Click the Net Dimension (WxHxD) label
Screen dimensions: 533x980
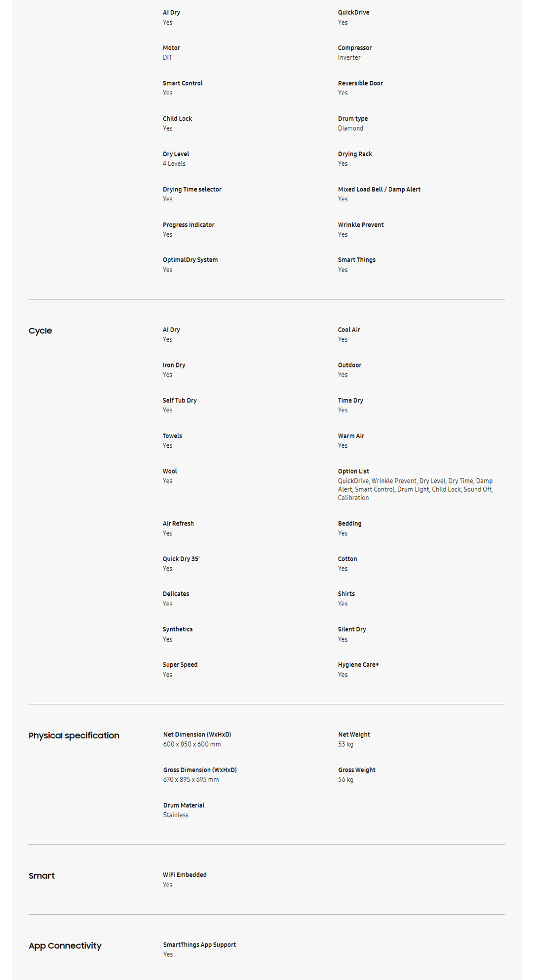pyautogui.click(x=197, y=734)
